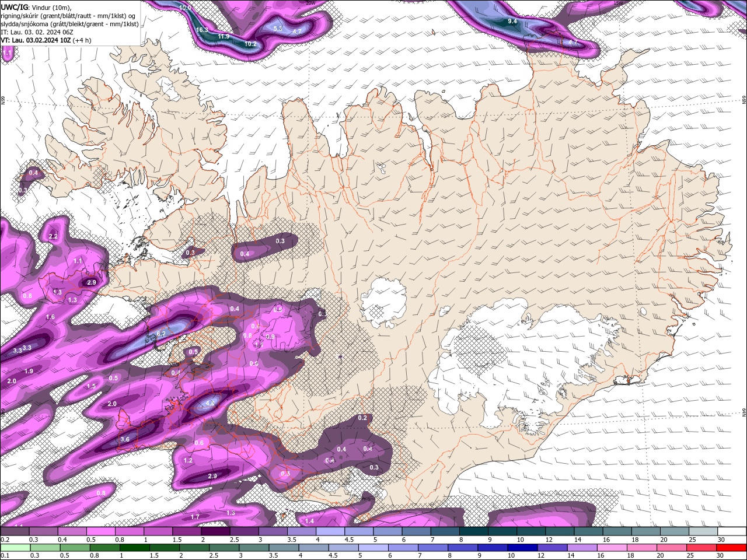
Task: Select the dark teal 8–9 snow swatch
Action: [473, 531]
